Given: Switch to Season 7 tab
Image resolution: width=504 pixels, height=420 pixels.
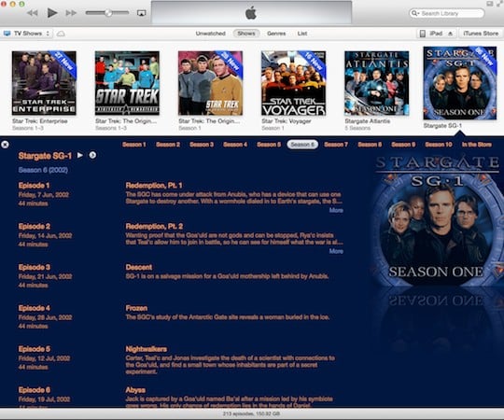Looking at the screenshot, I should pyautogui.click(x=336, y=145).
